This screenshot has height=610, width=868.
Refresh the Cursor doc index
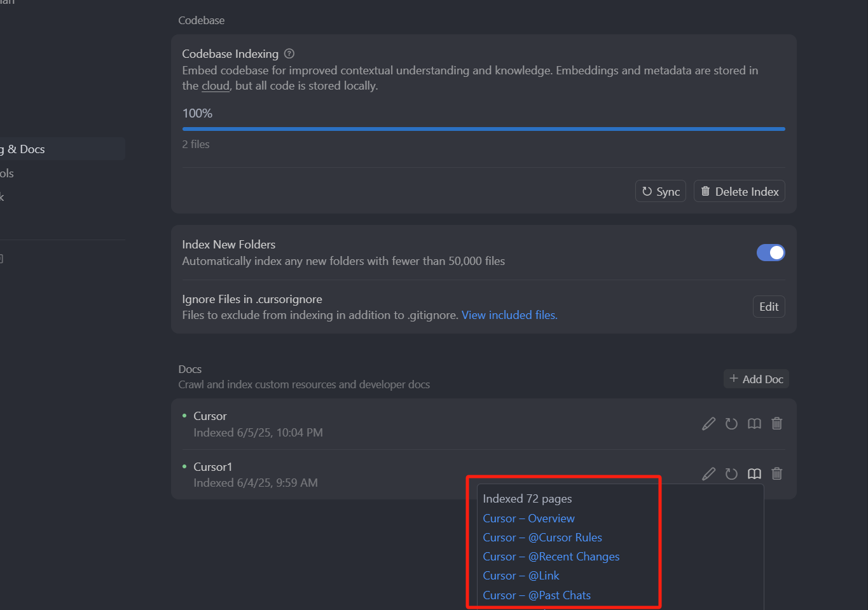point(732,424)
